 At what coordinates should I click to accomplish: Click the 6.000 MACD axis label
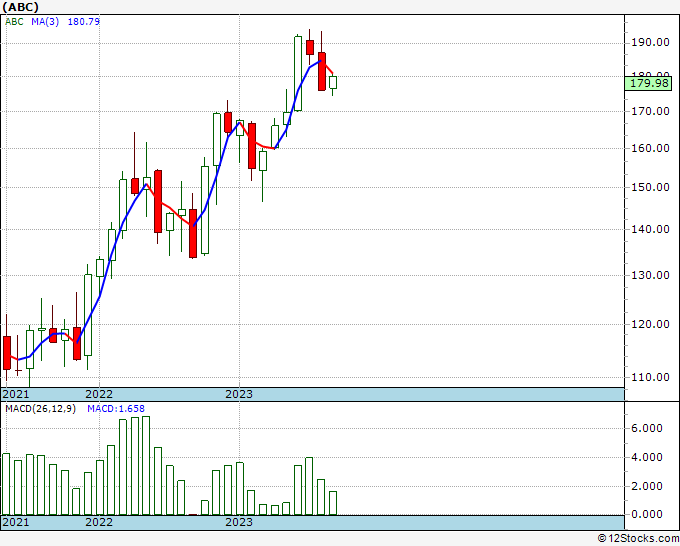click(647, 428)
